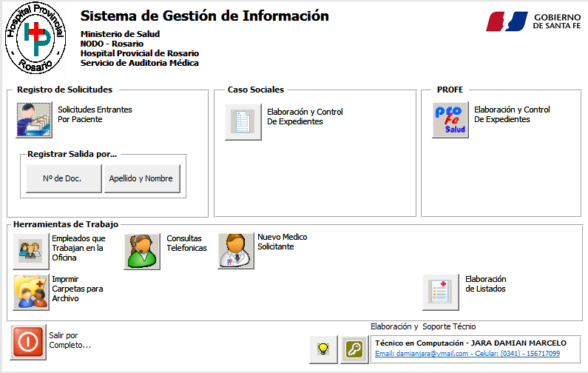This screenshot has height=373, width=588.
Task: Click the Salir por Completo label
Action: click(70, 340)
